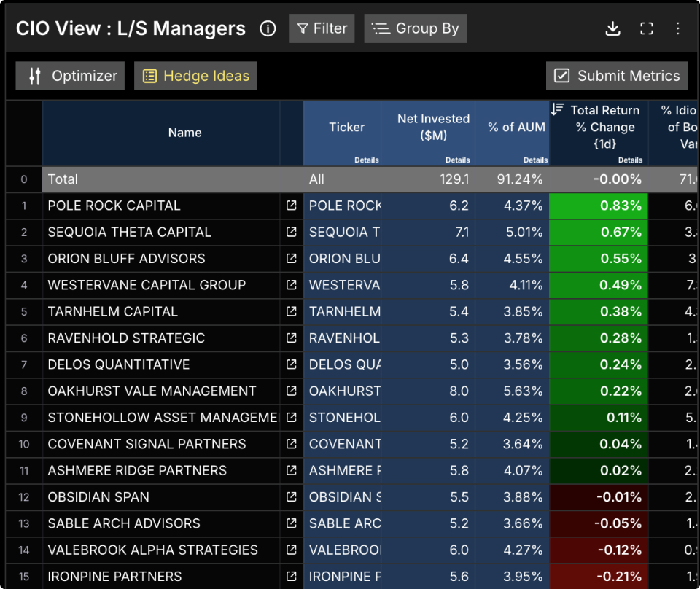Click the 0.83% total return cell
This screenshot has height=589, width=700.
tap(599, 206)
